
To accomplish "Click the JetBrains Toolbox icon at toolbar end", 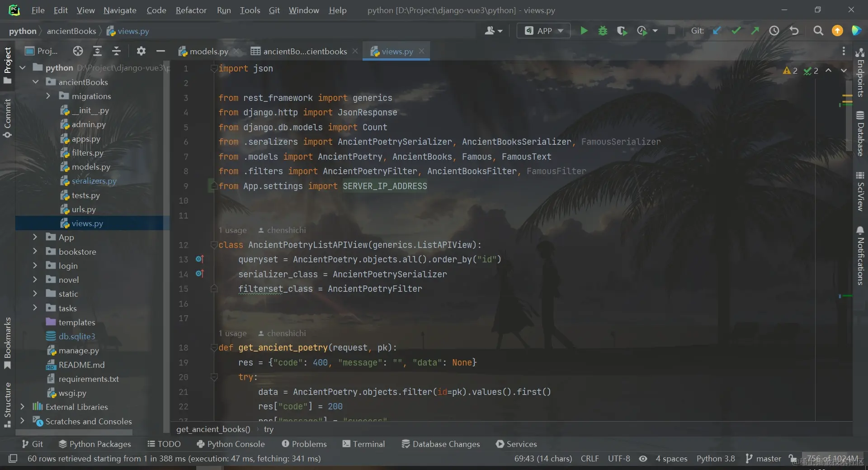I will coord(856,31).
